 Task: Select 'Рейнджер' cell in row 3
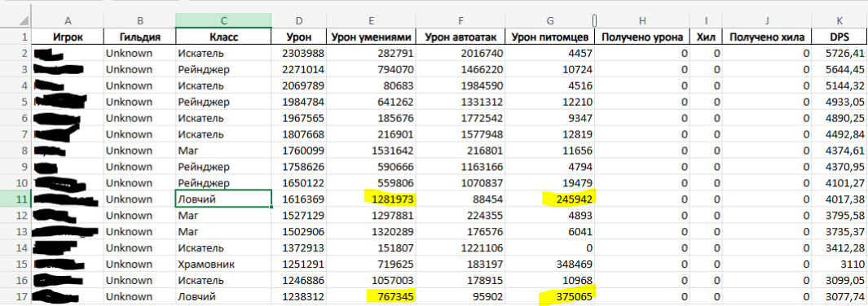(223, 70)
